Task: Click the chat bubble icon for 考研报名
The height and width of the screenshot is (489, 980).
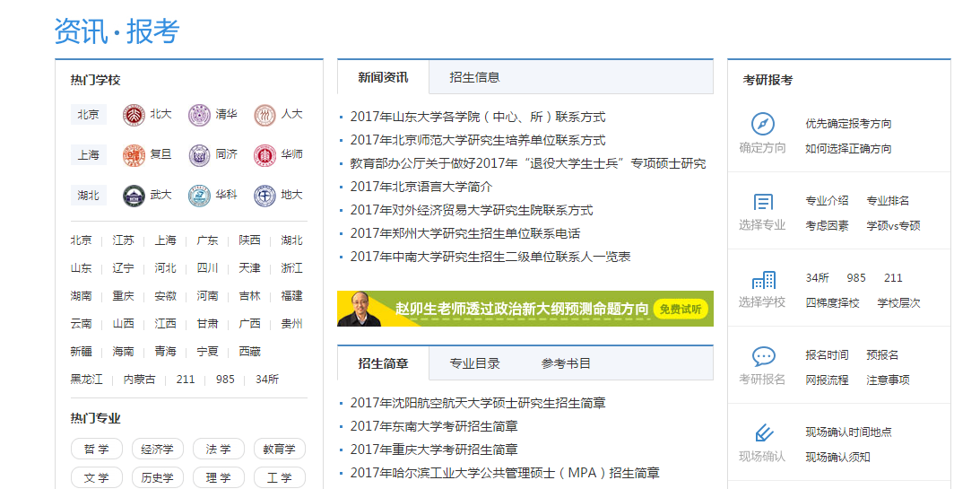Action: [x=763, y=356]
